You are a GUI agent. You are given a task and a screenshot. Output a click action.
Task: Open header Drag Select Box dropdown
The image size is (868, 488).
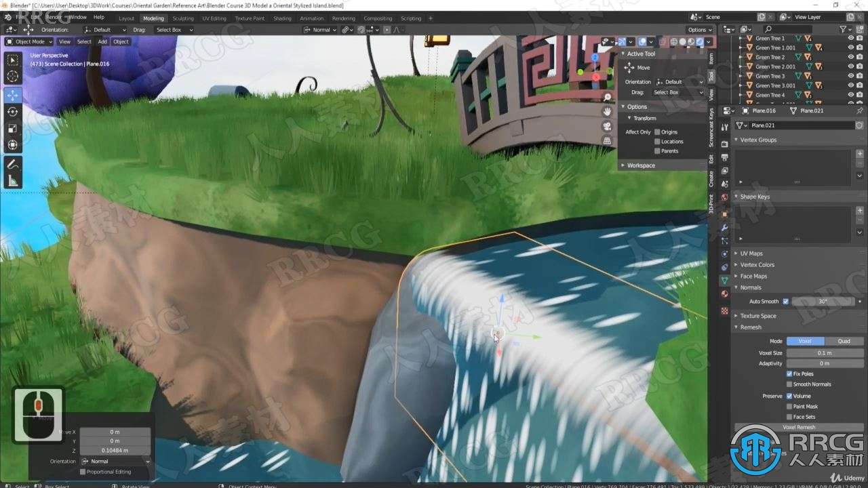coord(174,30)
